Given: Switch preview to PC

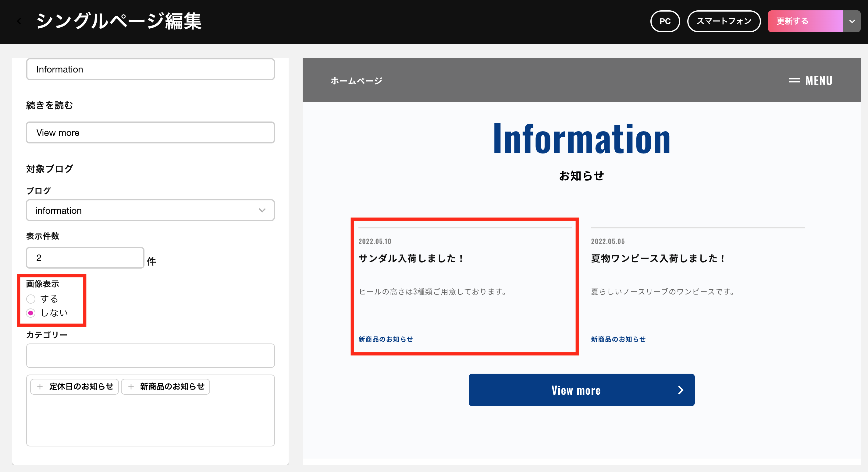Looking at the screenshot, I should (x=665, y=21).
